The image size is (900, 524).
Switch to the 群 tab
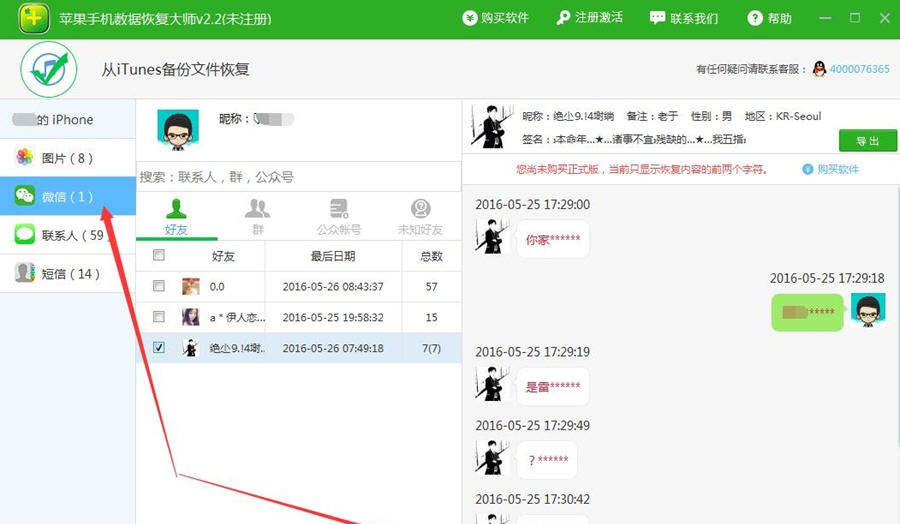258,217
